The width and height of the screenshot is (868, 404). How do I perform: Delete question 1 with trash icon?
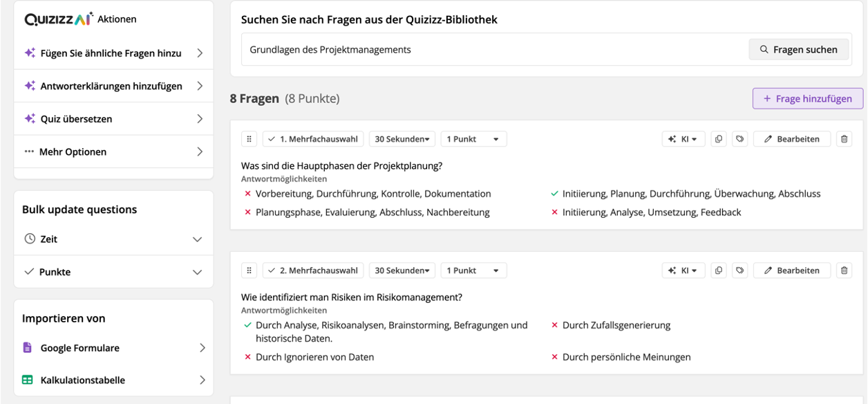coord(844,139)
